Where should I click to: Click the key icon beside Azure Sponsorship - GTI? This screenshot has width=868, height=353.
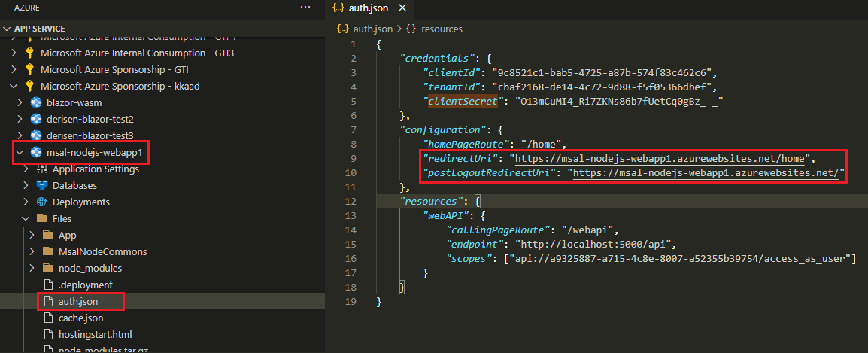[x=30, y=70]
